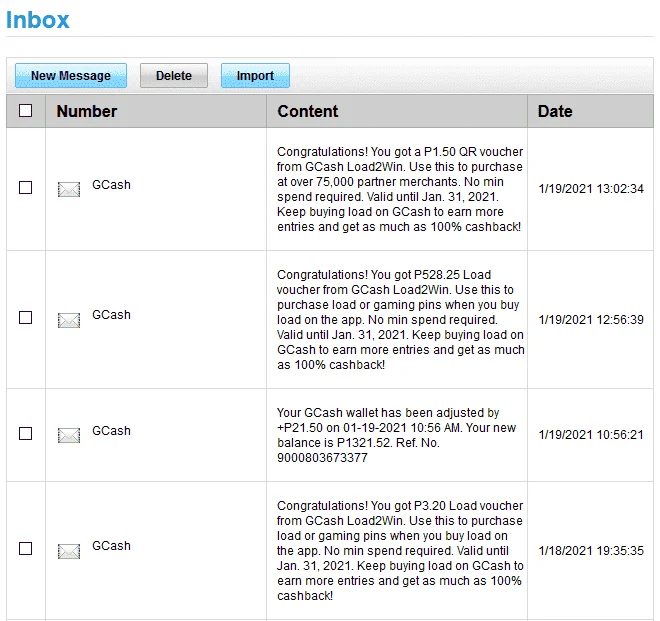Image resolution: width=660 pixels, height=621 pixels.
Task: Open the wallet adjusted +P21.50 message text
Action: coord(396,435)
